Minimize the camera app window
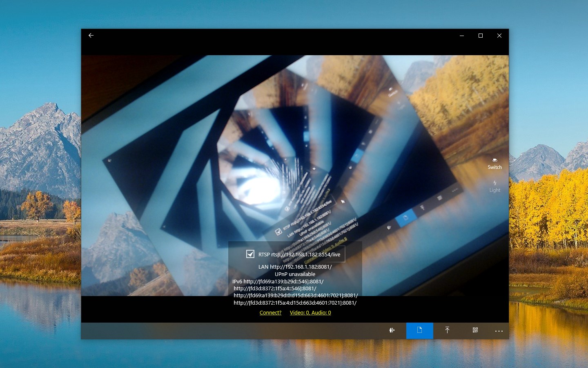The image size is (588, 368). [462, 36]
